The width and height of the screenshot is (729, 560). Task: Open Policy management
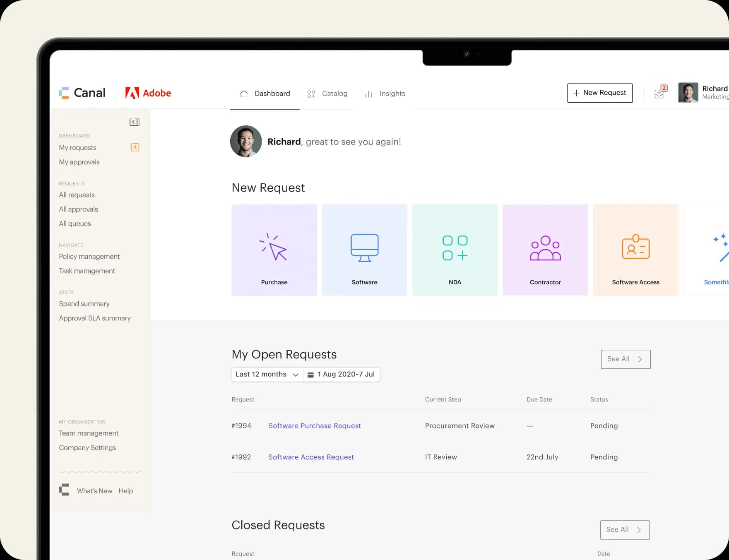point(89,257)
